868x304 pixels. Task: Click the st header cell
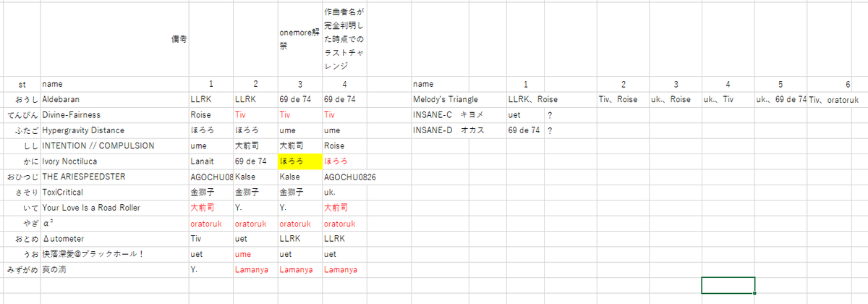click(21, 84)
